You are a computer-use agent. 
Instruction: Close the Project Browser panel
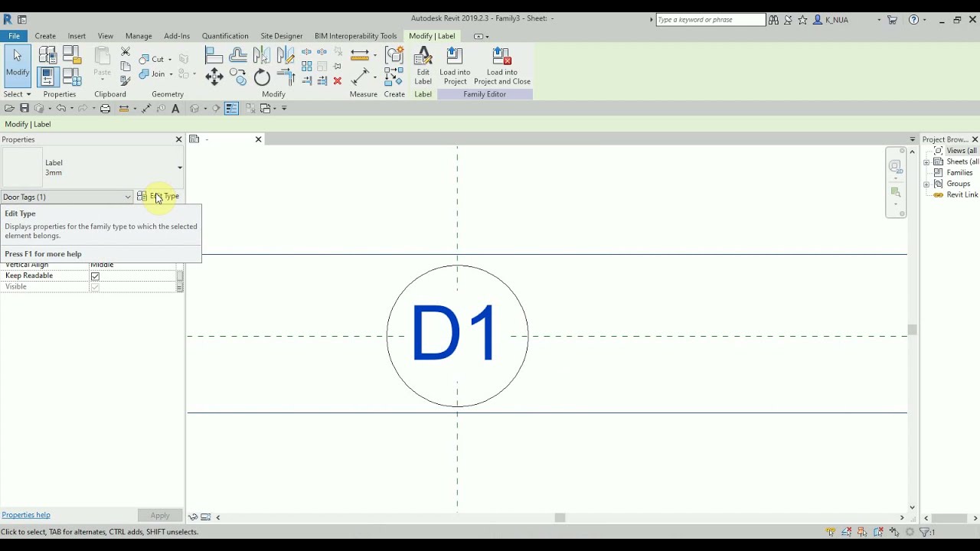point(975,139)
